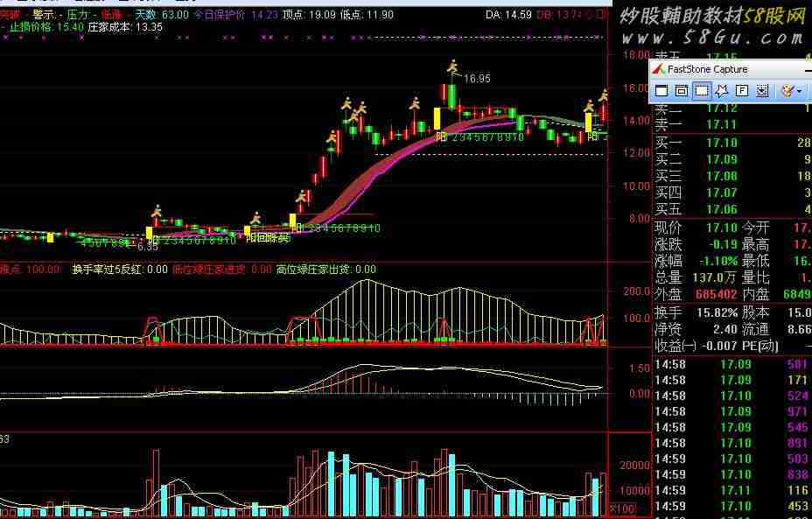
Task: Click the 最低 label
Action: tap(755, 261)
